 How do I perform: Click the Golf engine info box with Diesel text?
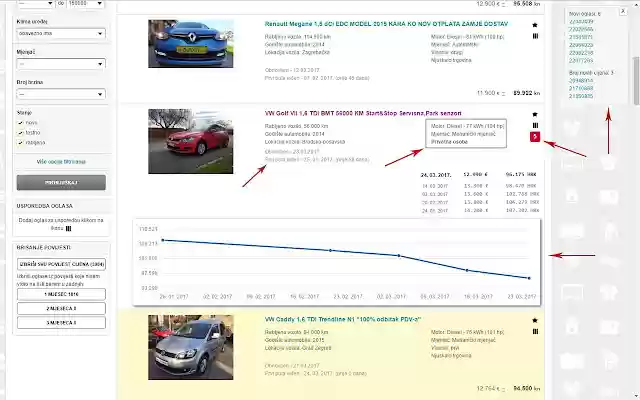pos(466,133)
